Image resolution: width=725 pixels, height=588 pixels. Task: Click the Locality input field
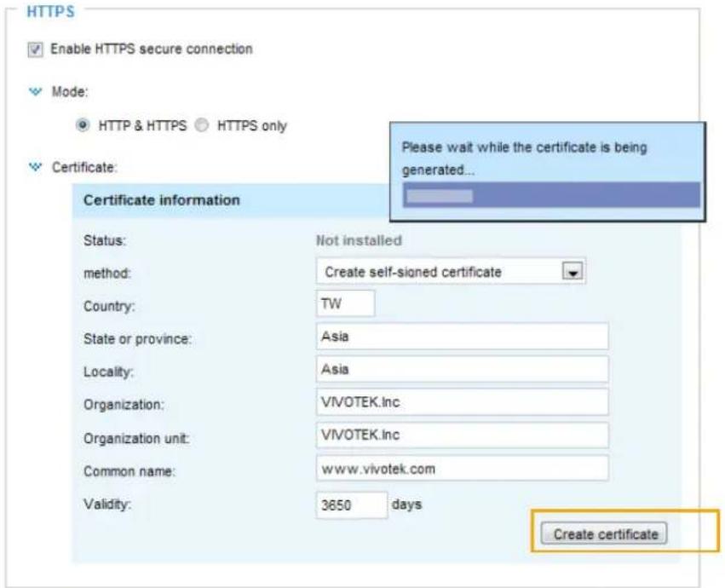pos(463,369)
